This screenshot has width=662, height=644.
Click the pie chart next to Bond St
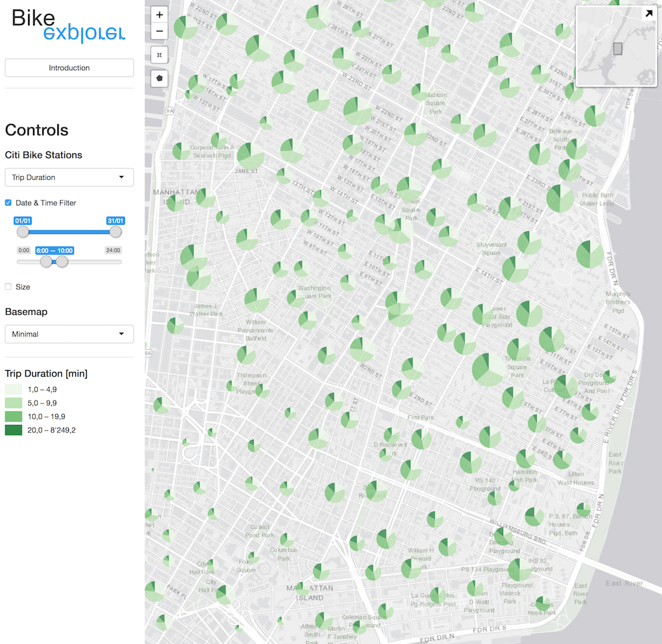pos(362,350)
